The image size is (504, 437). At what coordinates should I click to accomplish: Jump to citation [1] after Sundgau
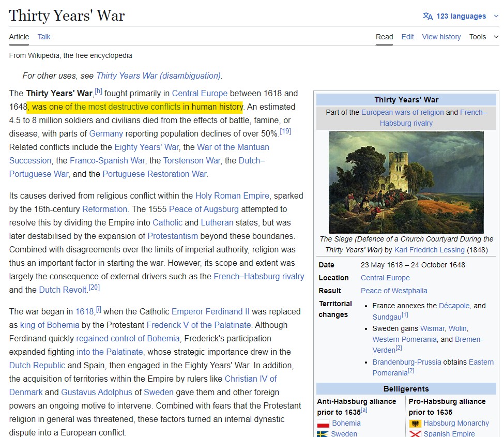click(x=405, y=315)
